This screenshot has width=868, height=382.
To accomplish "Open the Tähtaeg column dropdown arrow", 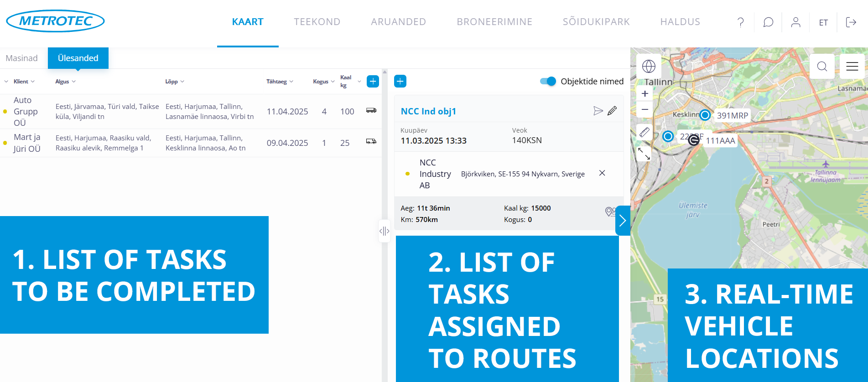I will pos(291,82).
